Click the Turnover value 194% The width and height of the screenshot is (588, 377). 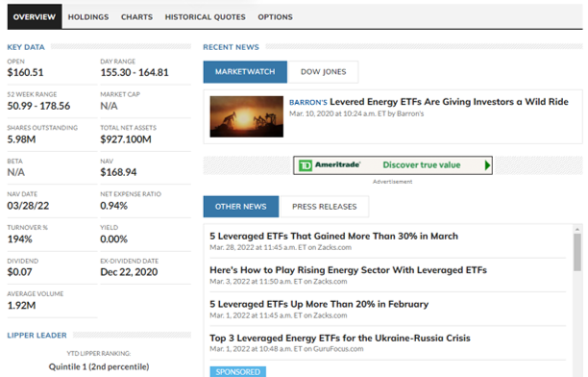[19, 239]
